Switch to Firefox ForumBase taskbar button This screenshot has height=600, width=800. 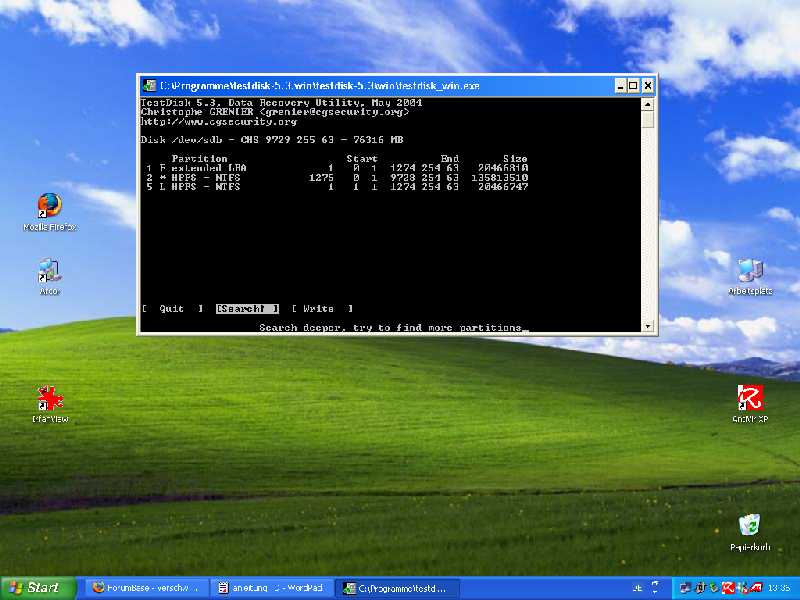pyautogui.click(x=146, y=588)
